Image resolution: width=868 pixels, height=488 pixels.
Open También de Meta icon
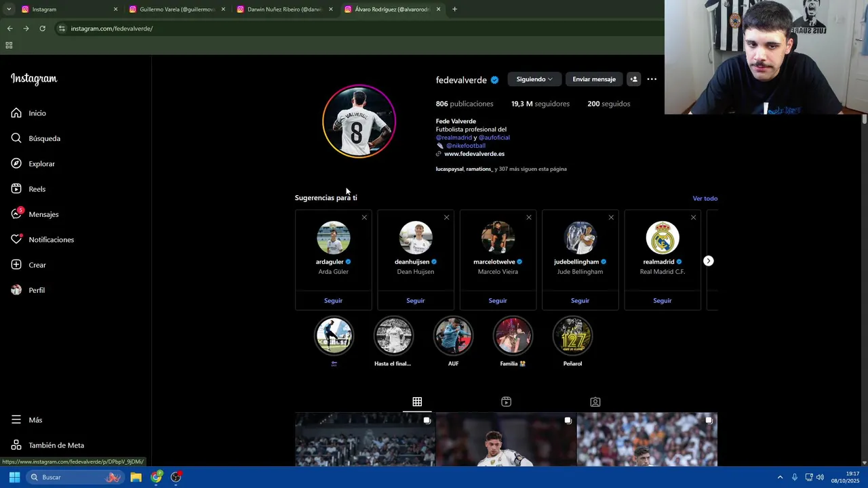(16, 445)
